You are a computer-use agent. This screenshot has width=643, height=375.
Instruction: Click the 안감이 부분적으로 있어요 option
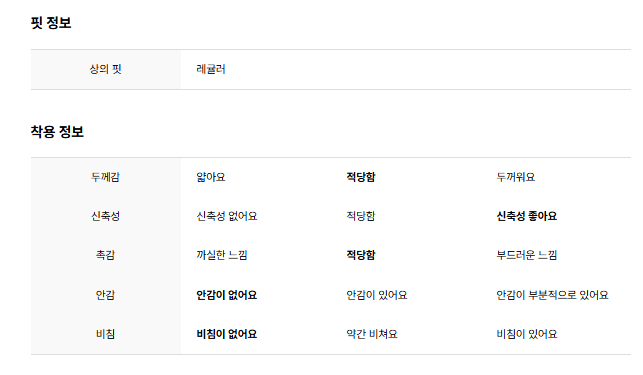tap(552, 295)
